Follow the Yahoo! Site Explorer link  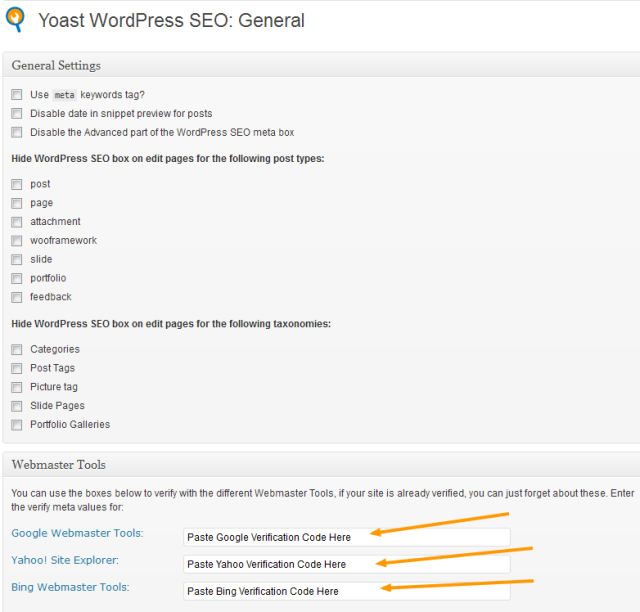point(65,560)
